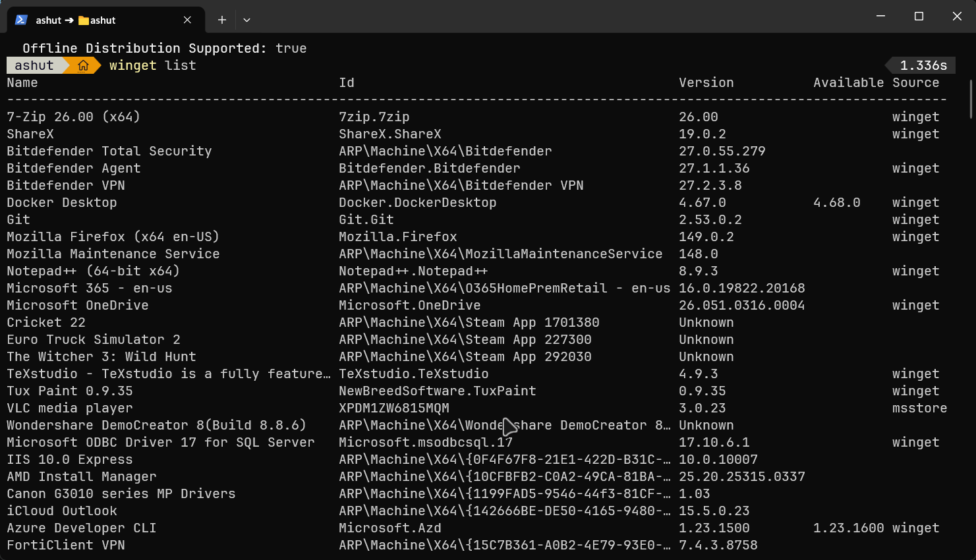Screen dimensions: 976x560
Task: Click the PowerShell icon in the tab
Action: point(21,20)
